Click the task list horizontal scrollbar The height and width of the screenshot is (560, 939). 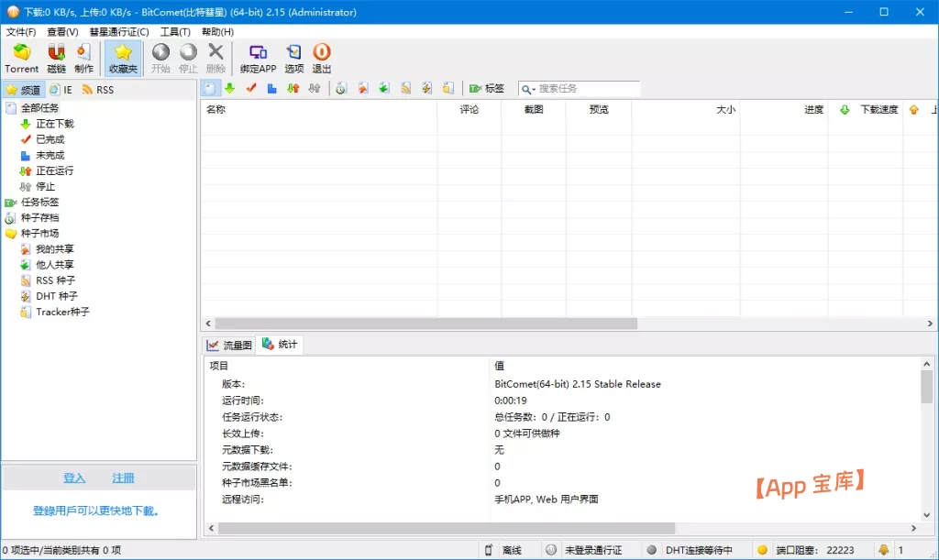coord(422,324)
